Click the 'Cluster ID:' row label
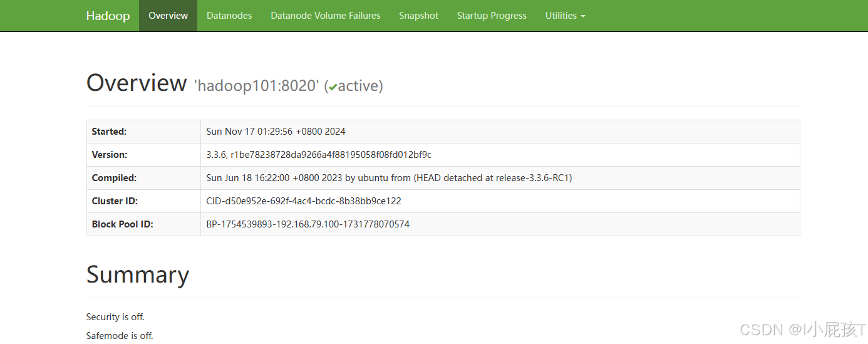Screen dimensions: 868x344 point(115,201)
